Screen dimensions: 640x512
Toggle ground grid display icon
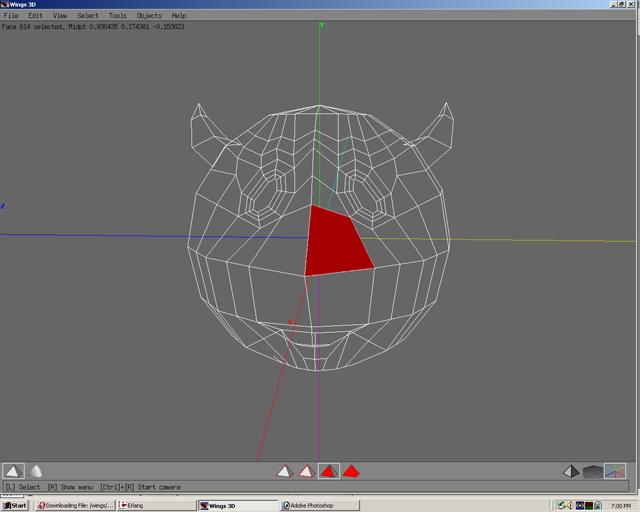(x=593, y=472)
